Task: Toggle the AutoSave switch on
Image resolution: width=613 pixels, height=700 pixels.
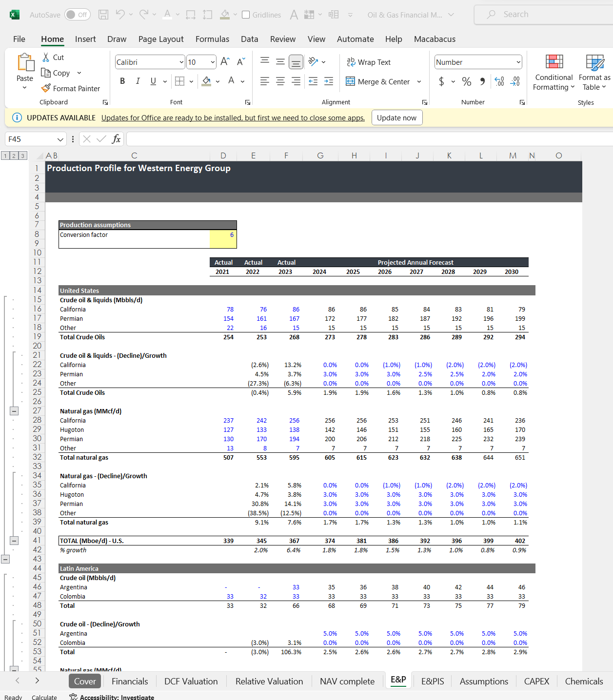Action: coord(77,15)
